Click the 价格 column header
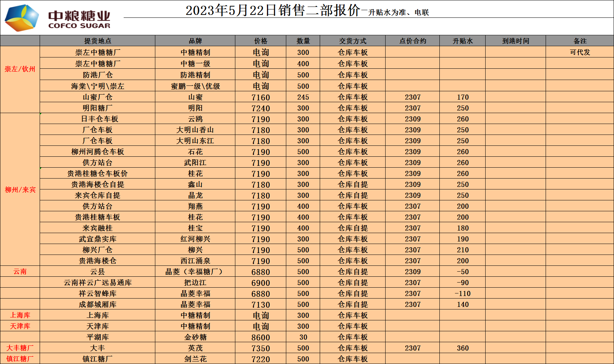 (260, 41)
